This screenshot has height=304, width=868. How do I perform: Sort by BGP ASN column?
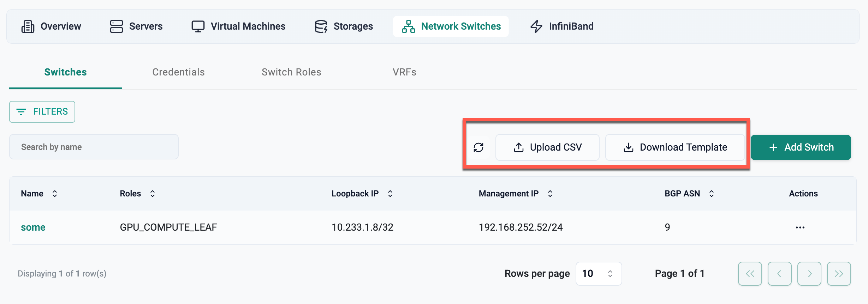711,194
